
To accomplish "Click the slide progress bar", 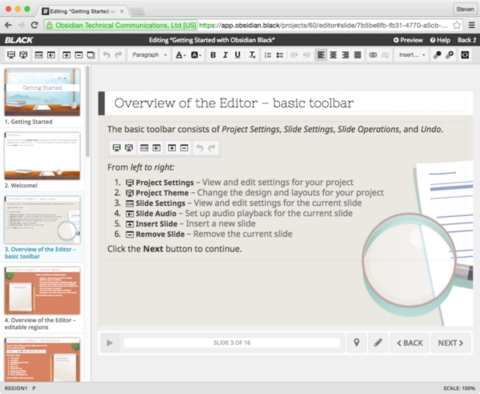I will coord(232,343).
